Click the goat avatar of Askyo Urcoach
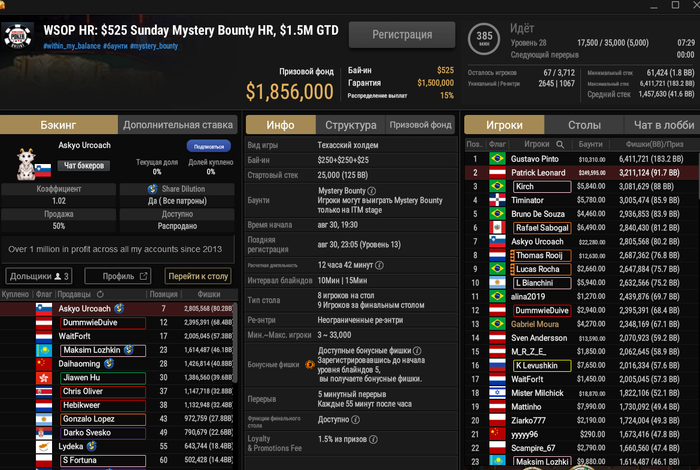Viewport: 700px width, 470px height. [x=26, y=165]
